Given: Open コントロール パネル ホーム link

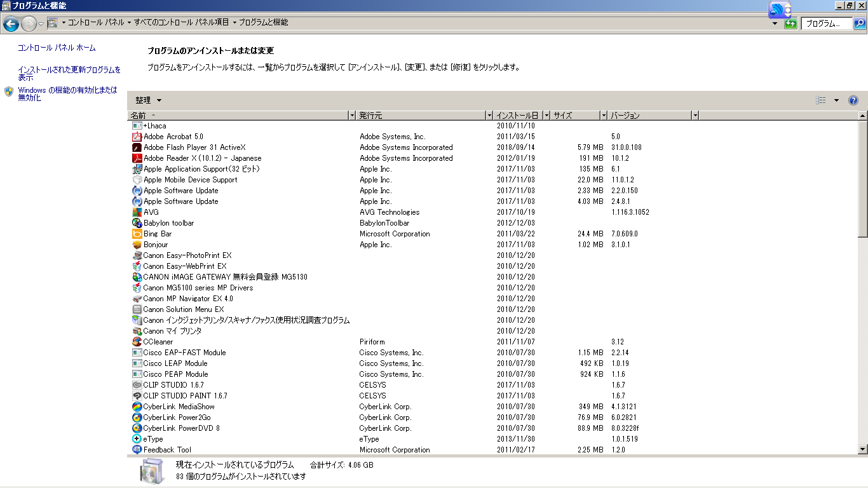Looking at the screenshot, I should pos(57,48).
